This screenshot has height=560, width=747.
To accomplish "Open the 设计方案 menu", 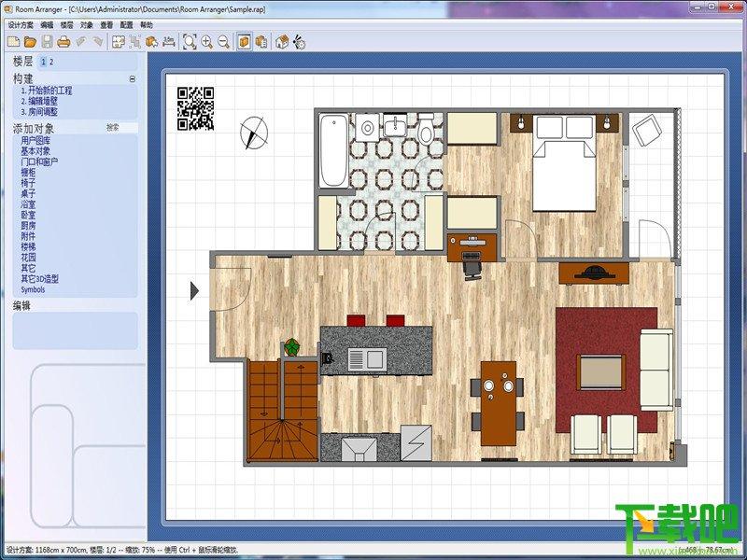I will click(21, 25).
